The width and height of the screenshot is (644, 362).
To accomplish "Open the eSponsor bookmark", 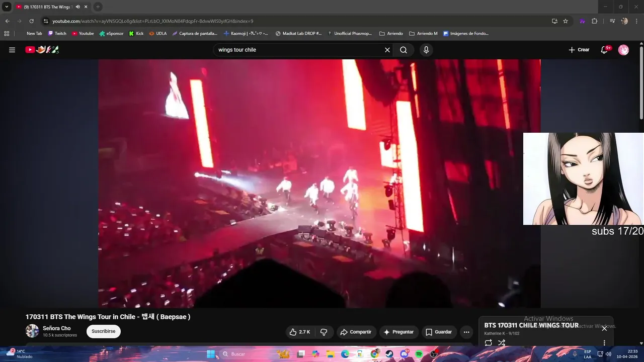I will 111,34.
